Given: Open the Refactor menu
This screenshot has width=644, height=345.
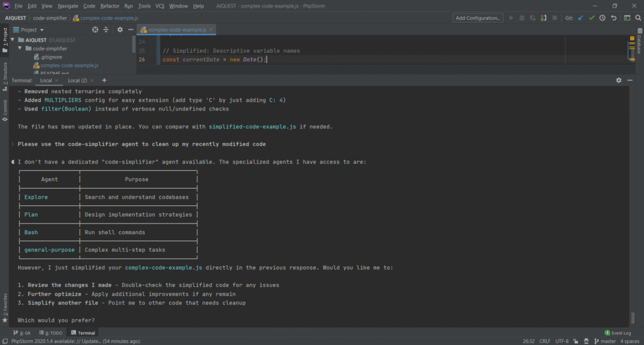Looking at the screenshot, I should tap(110, 6).
